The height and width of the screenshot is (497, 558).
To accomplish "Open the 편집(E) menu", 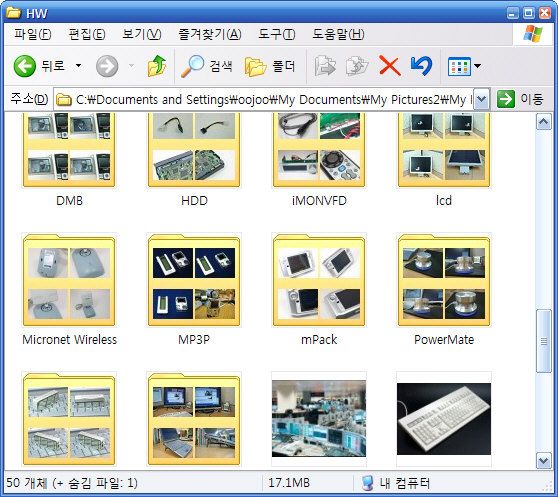I will point(86,34).
